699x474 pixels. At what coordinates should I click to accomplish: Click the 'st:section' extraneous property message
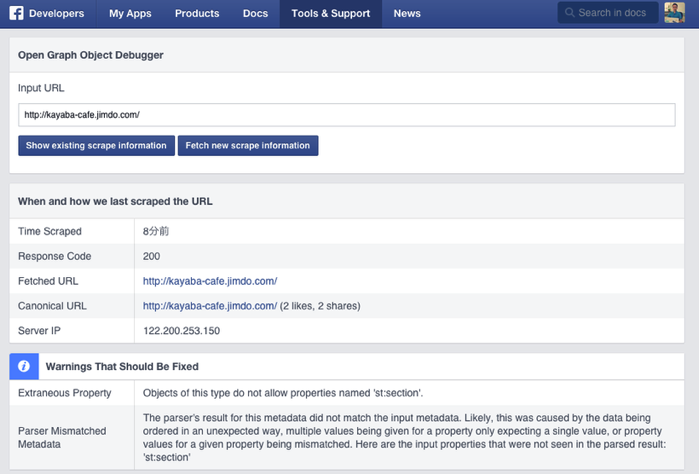(x=283, y=393)
